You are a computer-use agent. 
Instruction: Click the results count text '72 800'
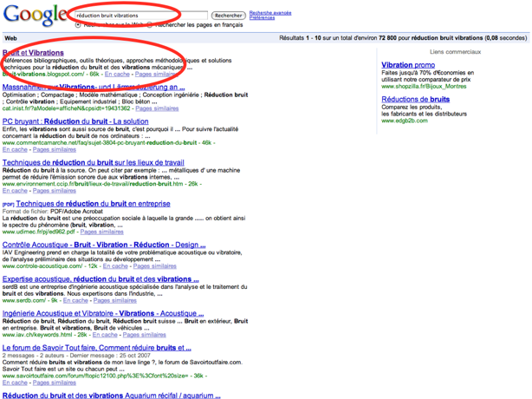pos(387,38)
